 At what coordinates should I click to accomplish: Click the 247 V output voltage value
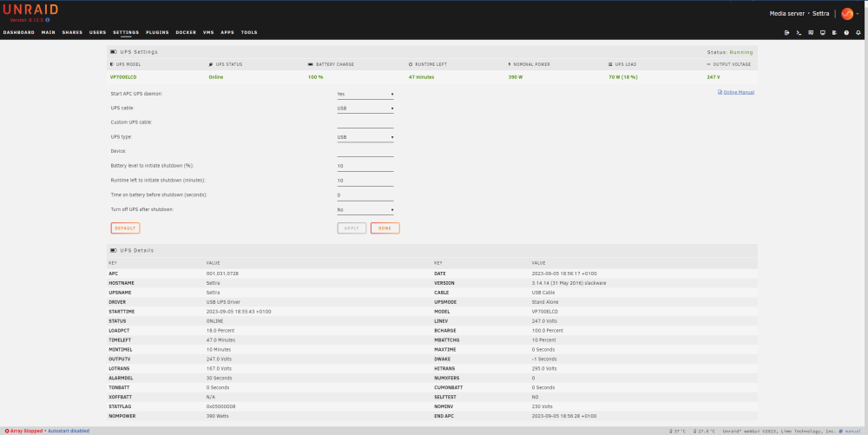pos(713,77)
